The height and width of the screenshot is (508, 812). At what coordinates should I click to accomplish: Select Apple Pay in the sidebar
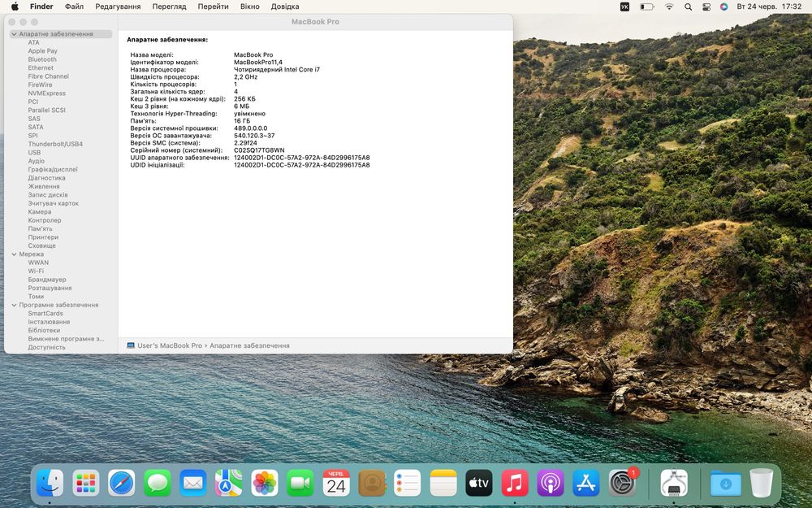click(42, 50)
